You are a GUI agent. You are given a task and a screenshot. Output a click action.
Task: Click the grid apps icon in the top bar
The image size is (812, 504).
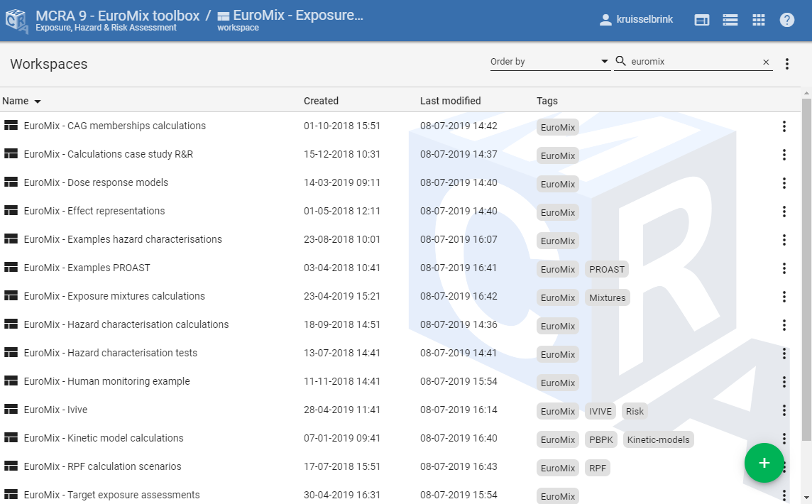[x=759, y=19]
